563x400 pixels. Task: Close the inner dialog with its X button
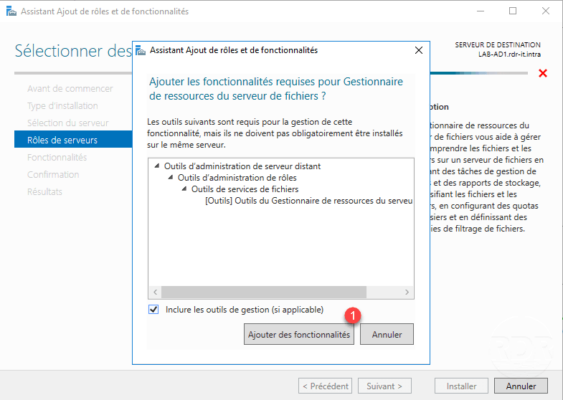coord(418,50)
